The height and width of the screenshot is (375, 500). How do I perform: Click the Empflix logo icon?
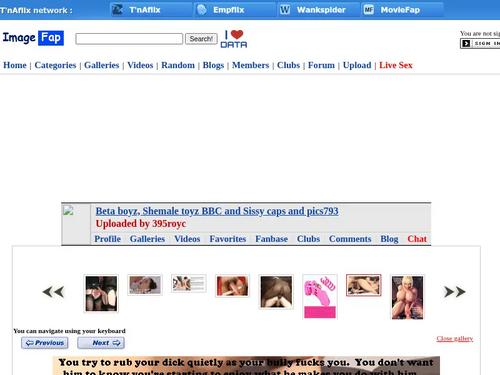coord(202,9)
